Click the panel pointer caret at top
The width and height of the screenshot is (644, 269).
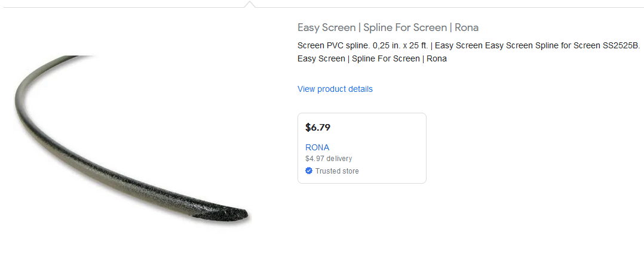pos(250,5)
